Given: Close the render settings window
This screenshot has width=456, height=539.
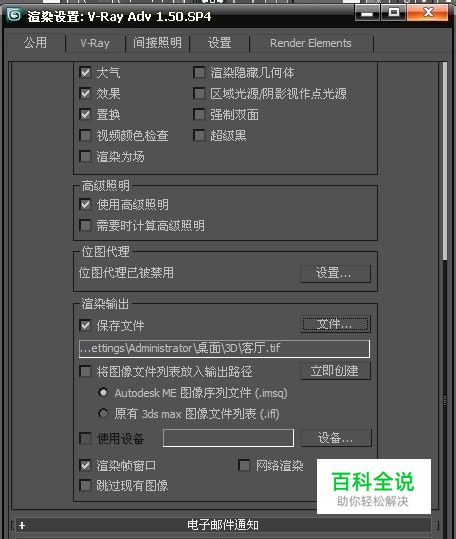Looking at the screenshot, I should tap(428, 13).
